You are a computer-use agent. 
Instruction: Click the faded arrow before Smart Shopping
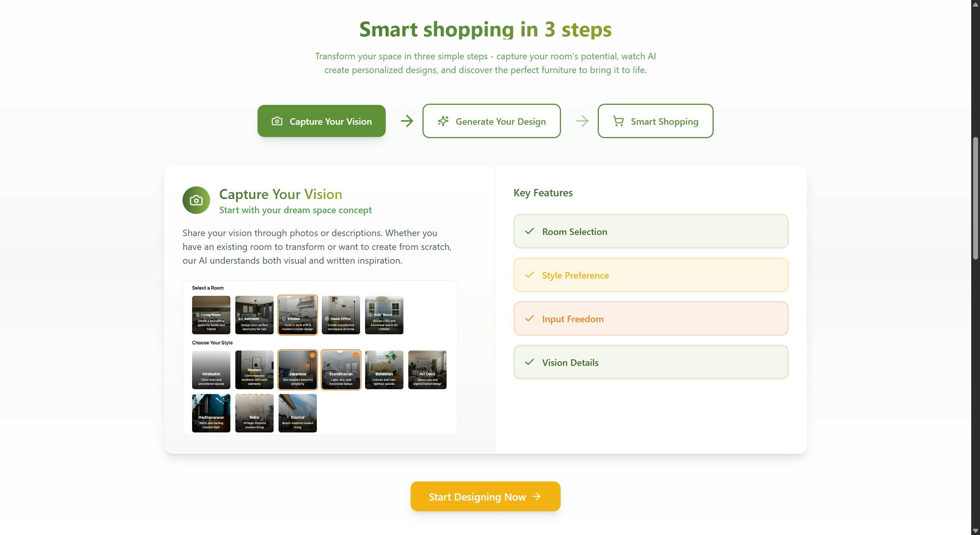tap(582, 121)
